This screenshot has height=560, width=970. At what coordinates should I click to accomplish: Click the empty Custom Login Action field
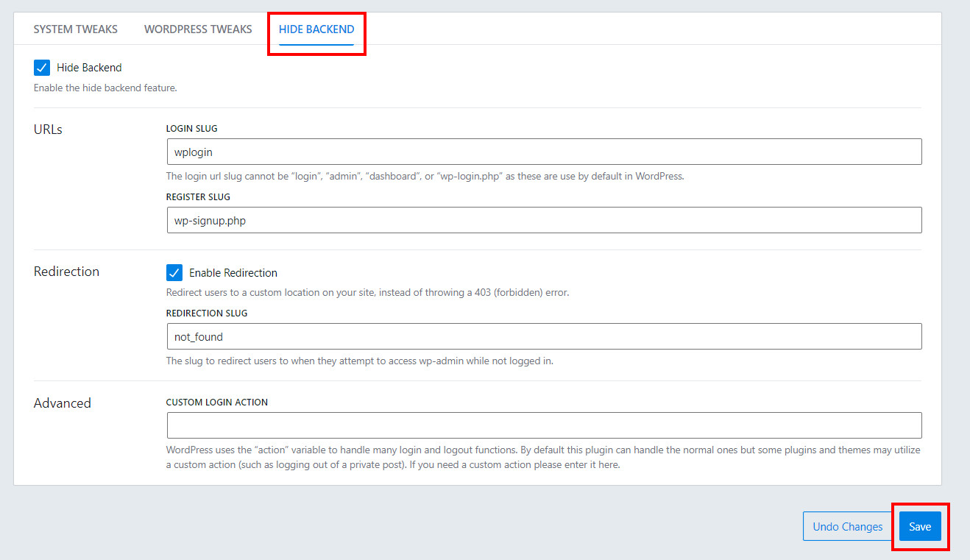point(544,425)
